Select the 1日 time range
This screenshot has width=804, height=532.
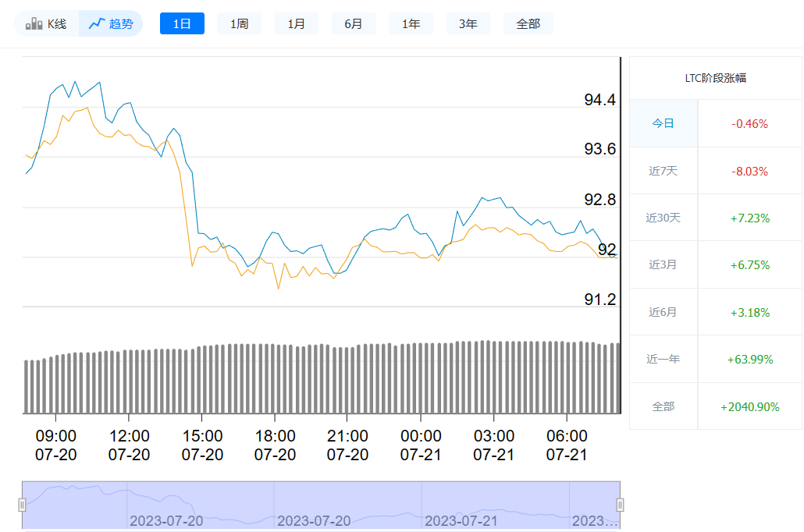click(x=182, y=24)
